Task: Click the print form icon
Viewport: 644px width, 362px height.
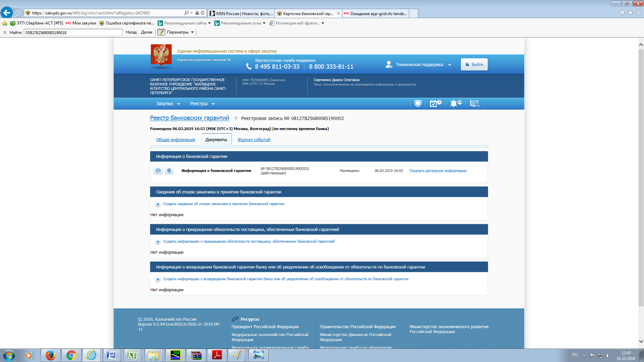Action: (x=158, y=171)
